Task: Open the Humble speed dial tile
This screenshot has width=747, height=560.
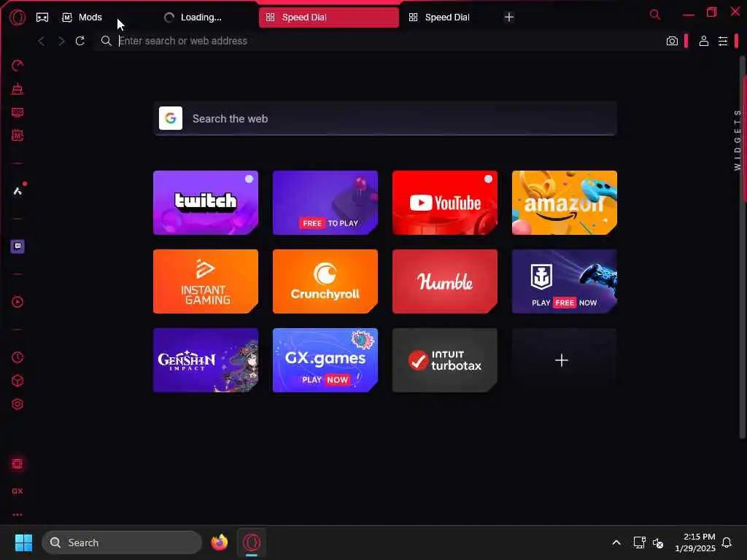Action: pos(445,281)
